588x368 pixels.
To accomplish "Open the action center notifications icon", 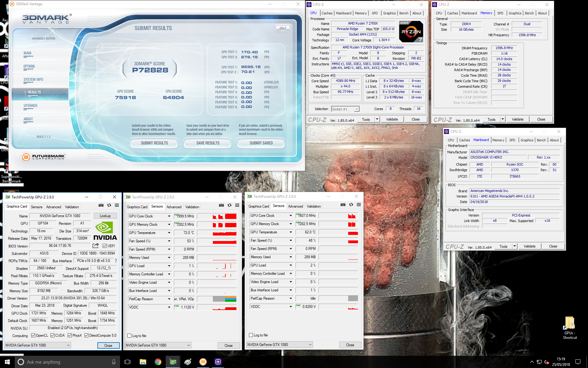I will pyautogui.click(x=578, y=362).
